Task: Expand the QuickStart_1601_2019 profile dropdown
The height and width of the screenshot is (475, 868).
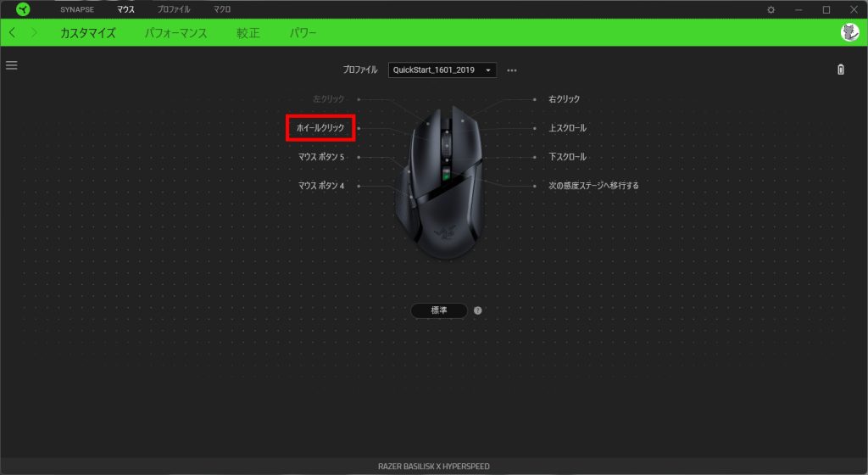Action: (442, 70)
